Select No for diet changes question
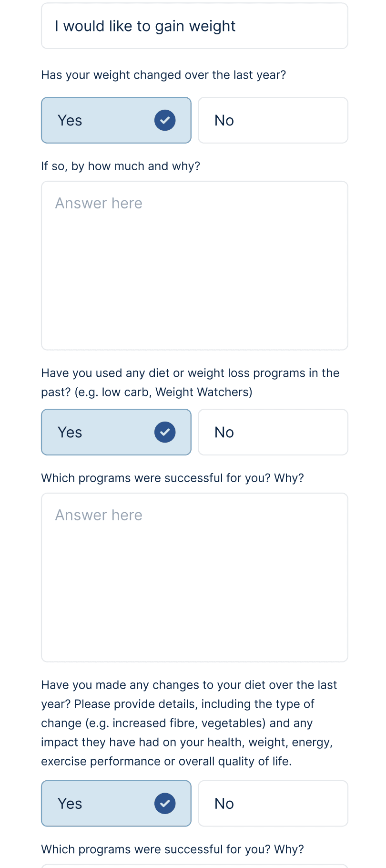 (273, 804)
